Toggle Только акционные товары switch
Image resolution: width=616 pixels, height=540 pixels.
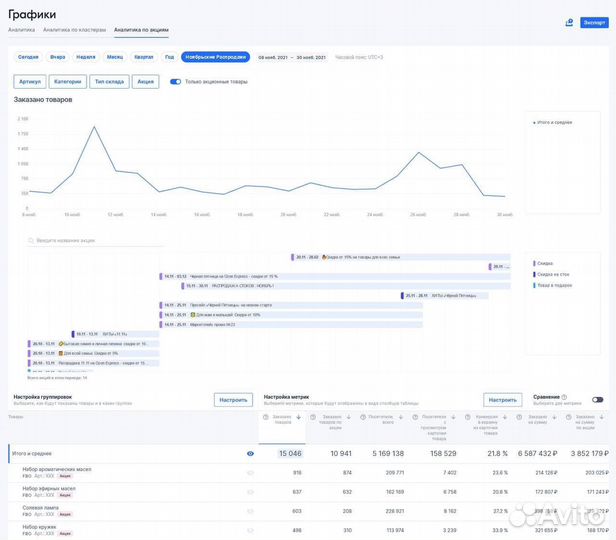(x=176, y=82)
